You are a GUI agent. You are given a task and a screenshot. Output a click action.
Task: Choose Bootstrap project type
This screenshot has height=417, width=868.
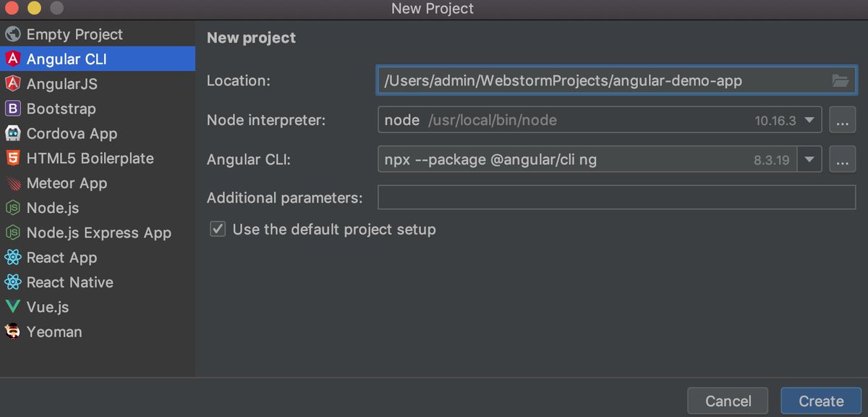pyautogui.click(x=98, y=109)
